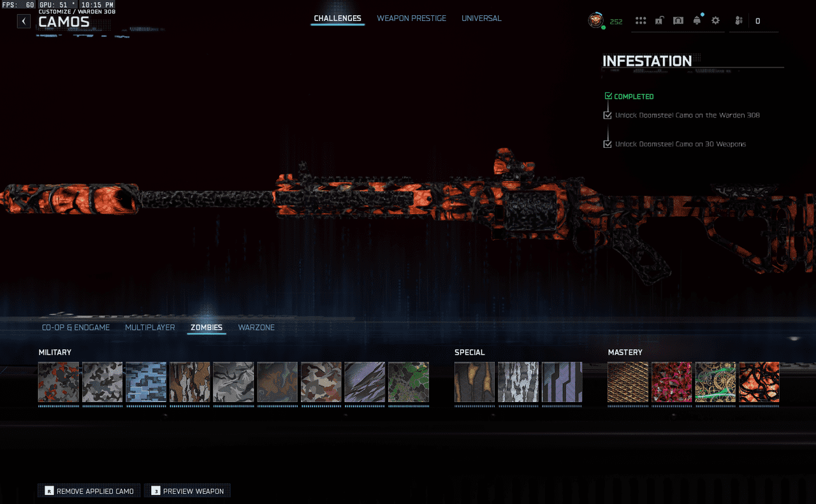This screenshot has width=816, height=504.
Task: Click the Unlock Doomsteel on Warden 308 checkbox
Action: tap(608, 115)
